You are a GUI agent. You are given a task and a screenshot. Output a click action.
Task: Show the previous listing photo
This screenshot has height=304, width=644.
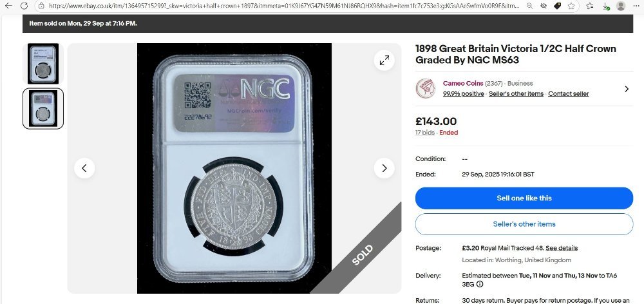(84, 168)
